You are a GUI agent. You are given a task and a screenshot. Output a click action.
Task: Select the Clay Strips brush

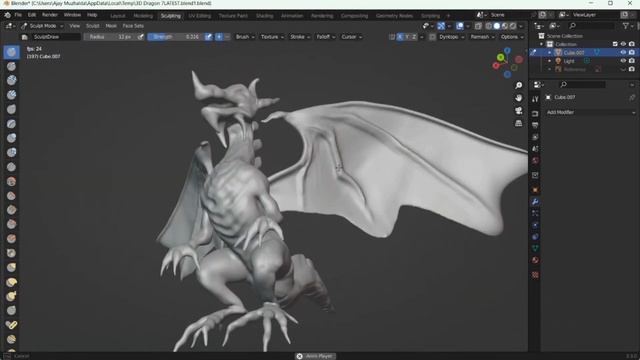click(11, 95)
